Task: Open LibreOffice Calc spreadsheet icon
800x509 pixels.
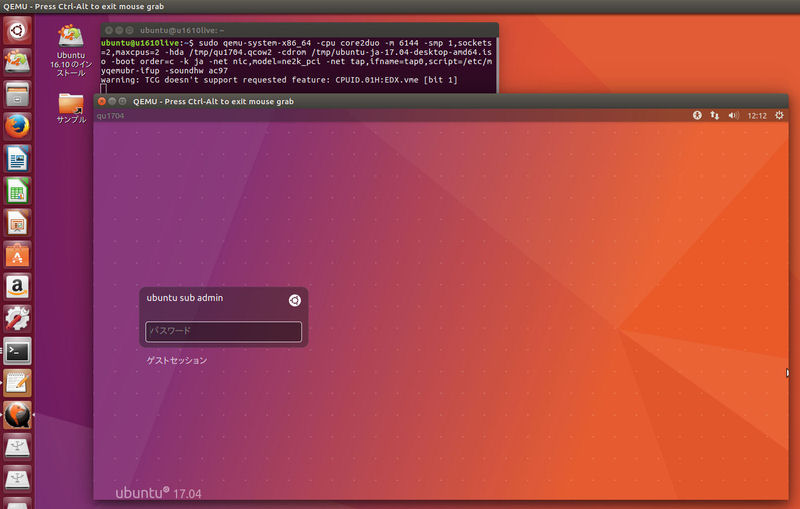Action: (x=17, y=191)
